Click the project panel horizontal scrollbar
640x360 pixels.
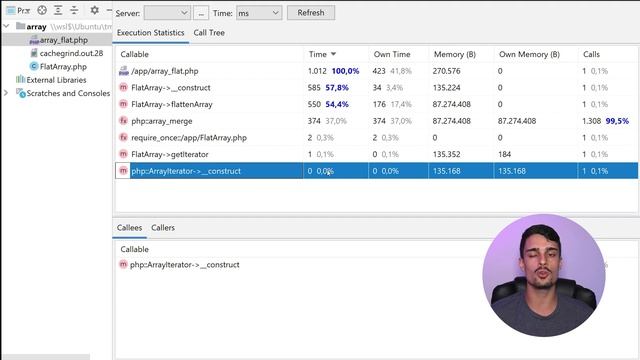[x=46, y=357]
